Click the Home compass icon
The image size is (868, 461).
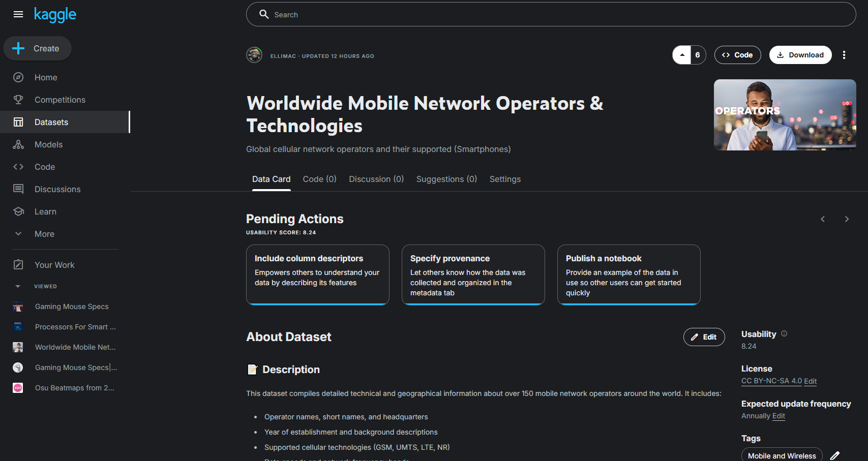pos(18,77)
